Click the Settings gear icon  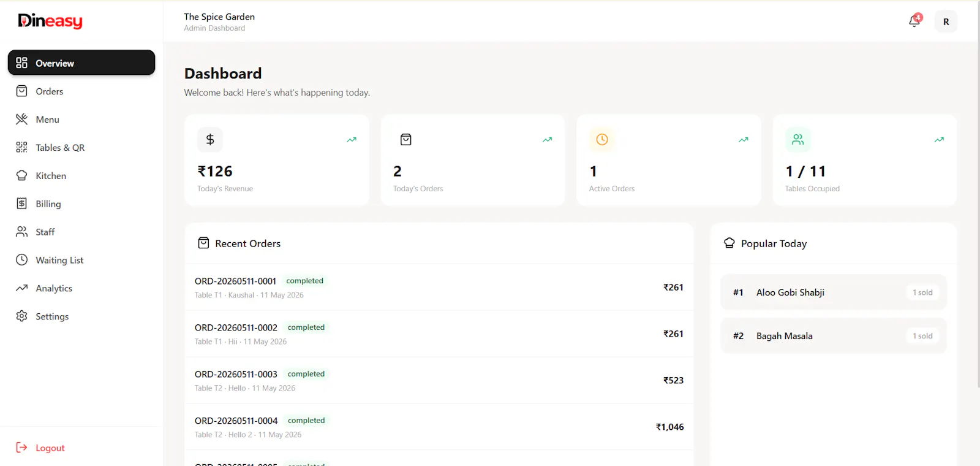21,316
